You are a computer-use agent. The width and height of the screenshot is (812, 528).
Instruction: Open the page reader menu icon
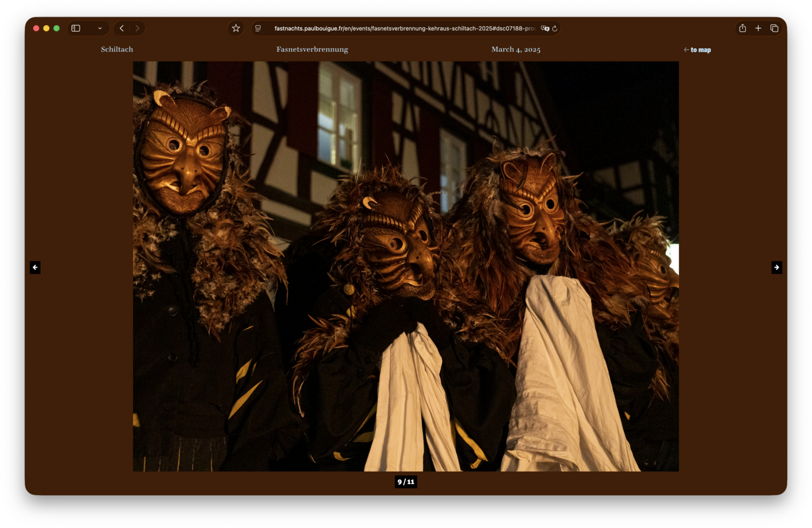(x=258, y=28)
